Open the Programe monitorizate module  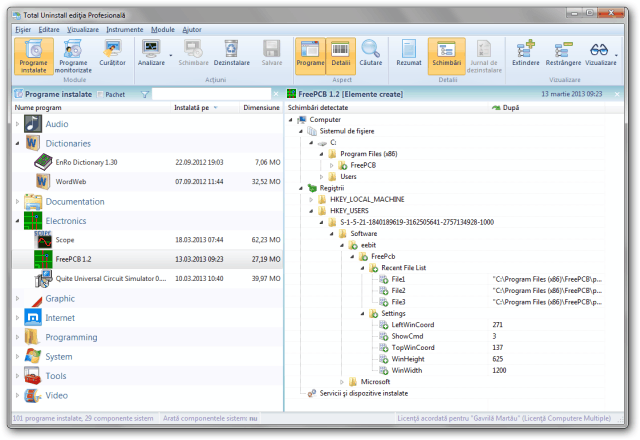click(73, 56)
